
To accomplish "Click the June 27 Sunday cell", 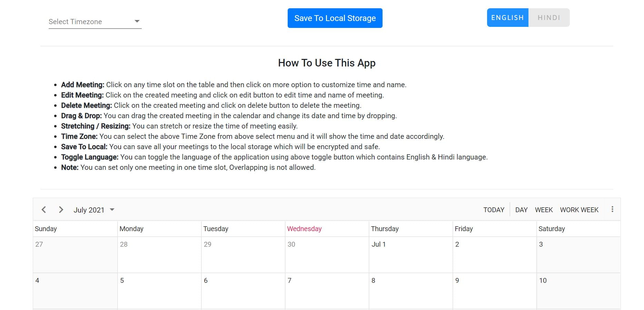I will [75, 257].
